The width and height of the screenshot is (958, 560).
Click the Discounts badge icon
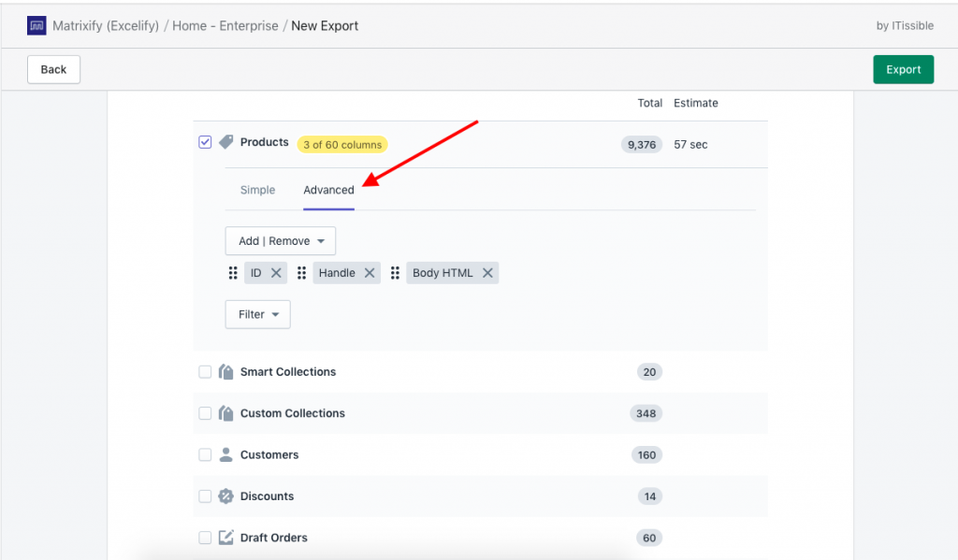(x=225, y=496)
